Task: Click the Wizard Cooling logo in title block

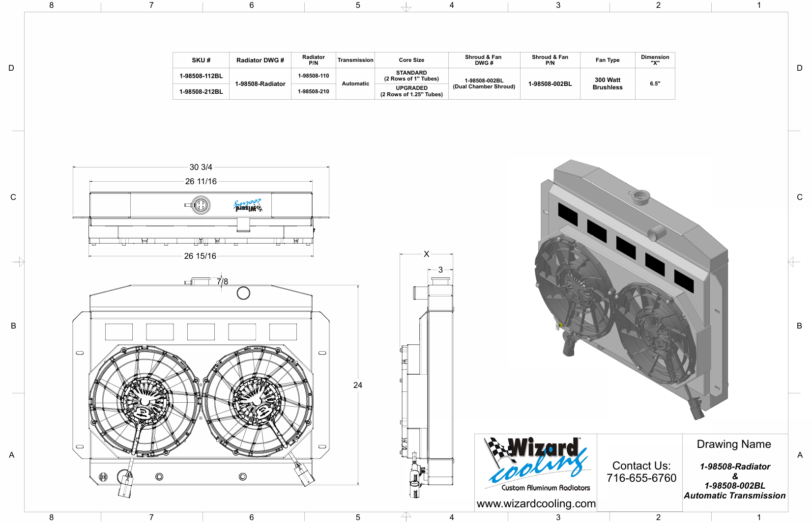Action: tap(536, 463)
